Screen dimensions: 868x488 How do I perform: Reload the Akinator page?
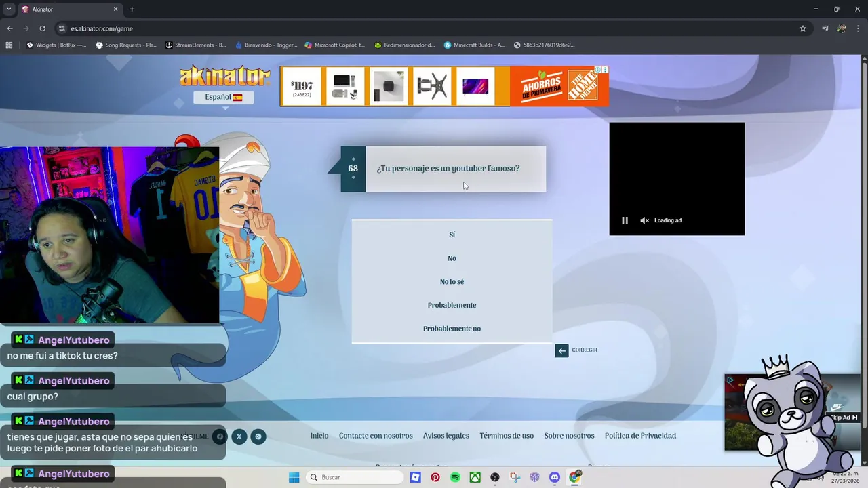(x=42, y=28)
